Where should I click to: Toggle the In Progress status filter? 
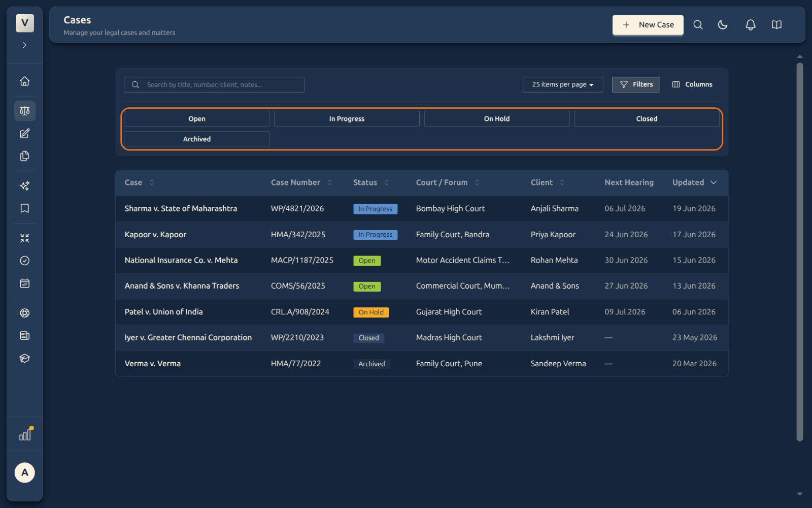pyautogui.click(x=347, y=119)
